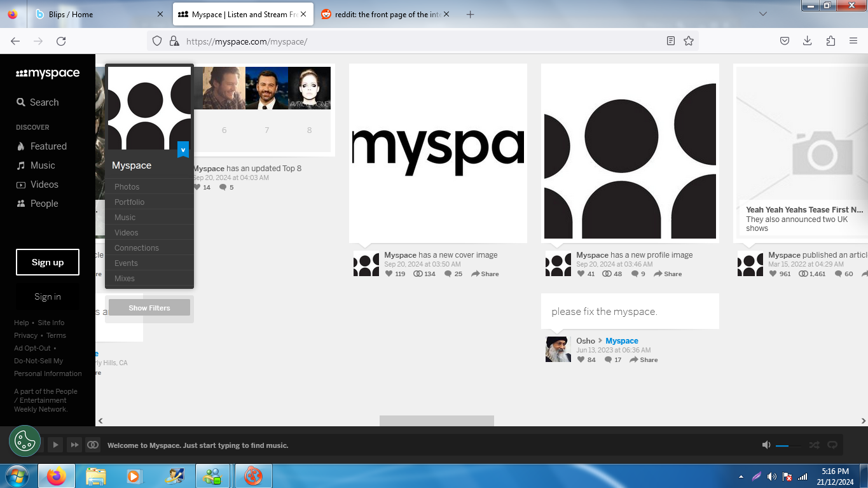Click the Sign up button
The width and height of the screenshot is (868, 488).
(48, 262)
